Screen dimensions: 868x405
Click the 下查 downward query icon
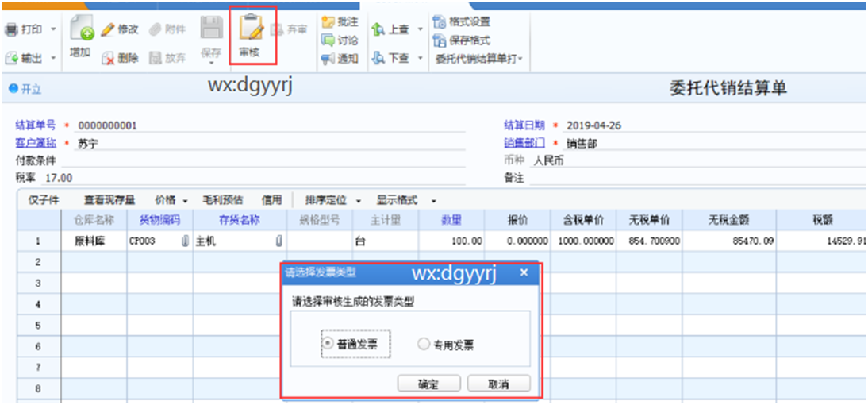pyautogui.click(x=379, y=58)
